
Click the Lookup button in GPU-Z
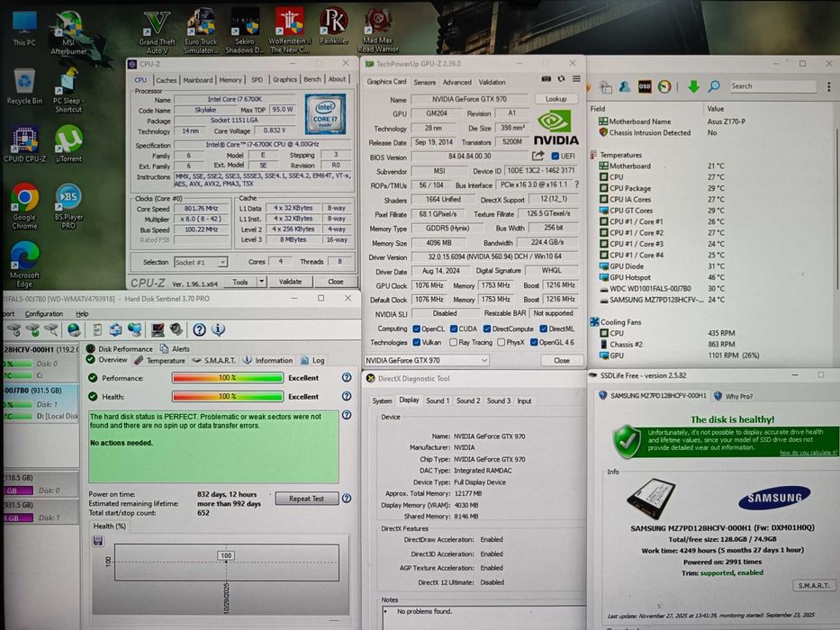click(x=556, y=99)
